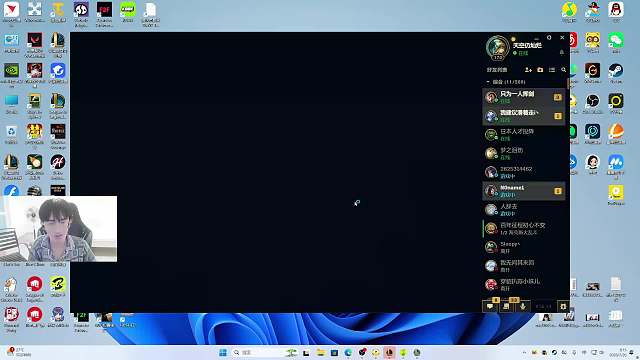Select friend Sleepy
The image size is (640, 360).
pos(524,247)
